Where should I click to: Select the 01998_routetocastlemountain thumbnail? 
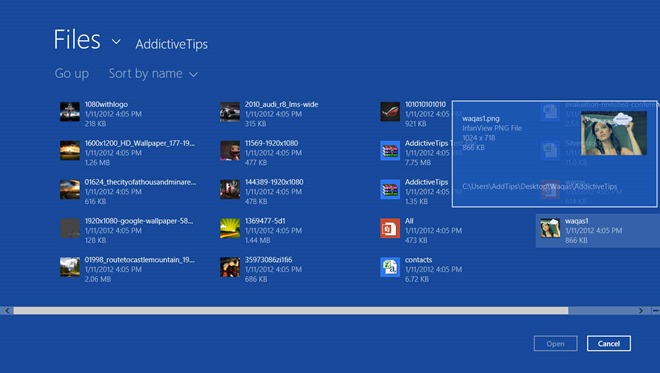[69, 267]
